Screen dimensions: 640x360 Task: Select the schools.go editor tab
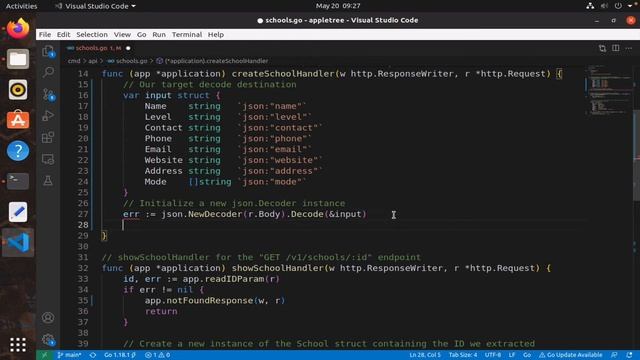tap(98, 48)
